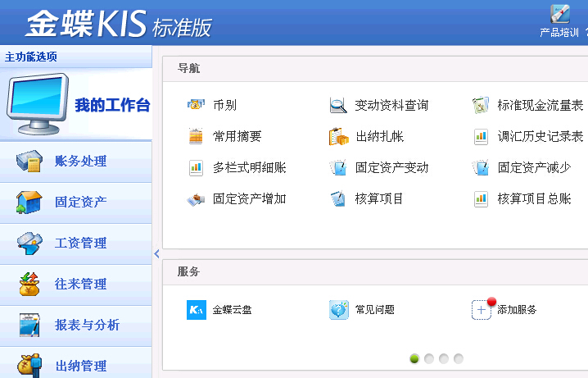Open the 币别 currency icon
This screenshot has width=588, height=378.
click(x=196, y=105)
